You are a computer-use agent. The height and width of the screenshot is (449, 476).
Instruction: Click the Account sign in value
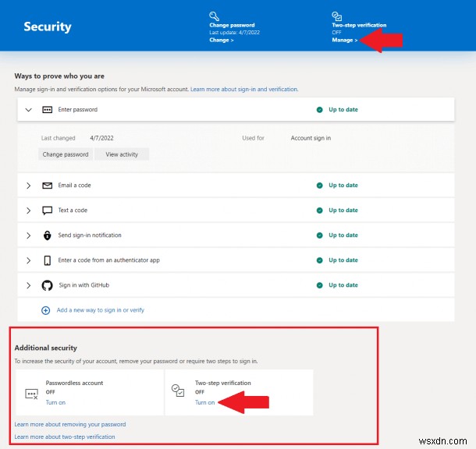(311, 138)
